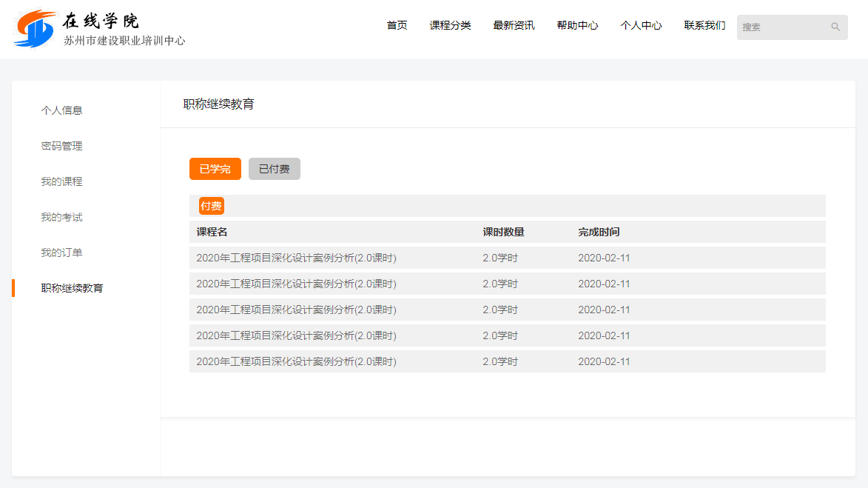Screen dimensions: 868x488
Task: Switch to the 已付费 tab
Action: pos(274,169)
